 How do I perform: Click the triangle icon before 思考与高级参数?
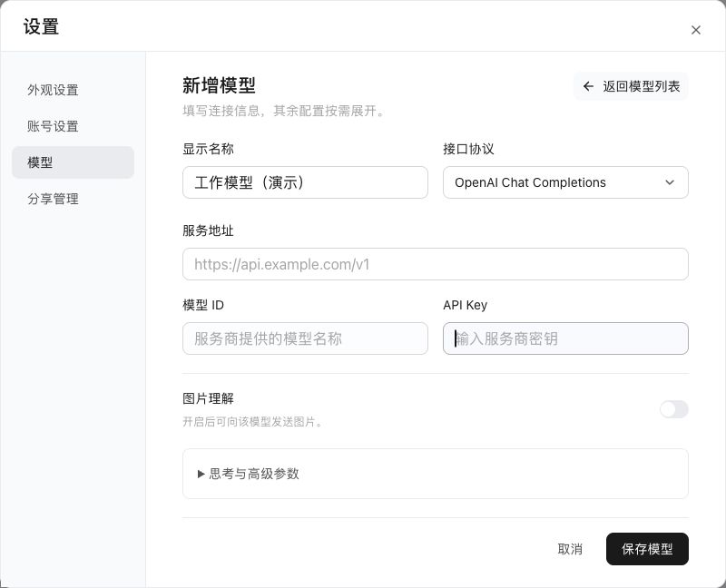click(201, 474)
